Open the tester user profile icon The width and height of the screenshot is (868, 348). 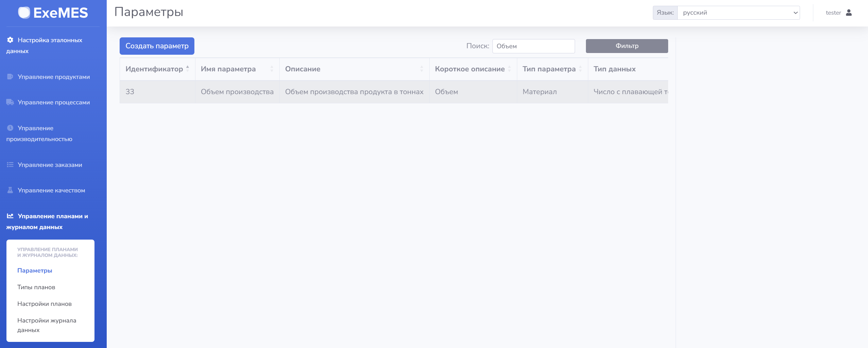pyautogui.click(x=849, y=13)
